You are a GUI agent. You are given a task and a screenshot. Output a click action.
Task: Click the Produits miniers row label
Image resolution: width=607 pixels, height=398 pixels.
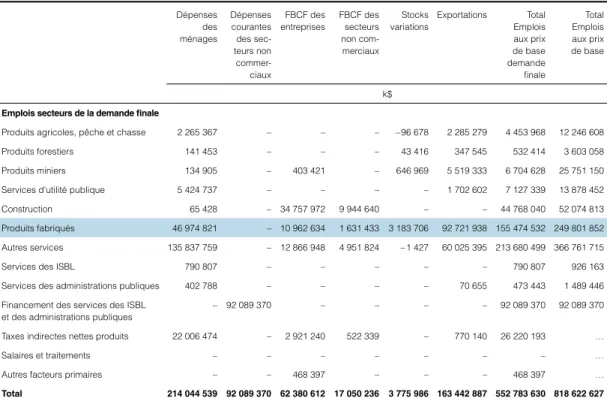33,171
